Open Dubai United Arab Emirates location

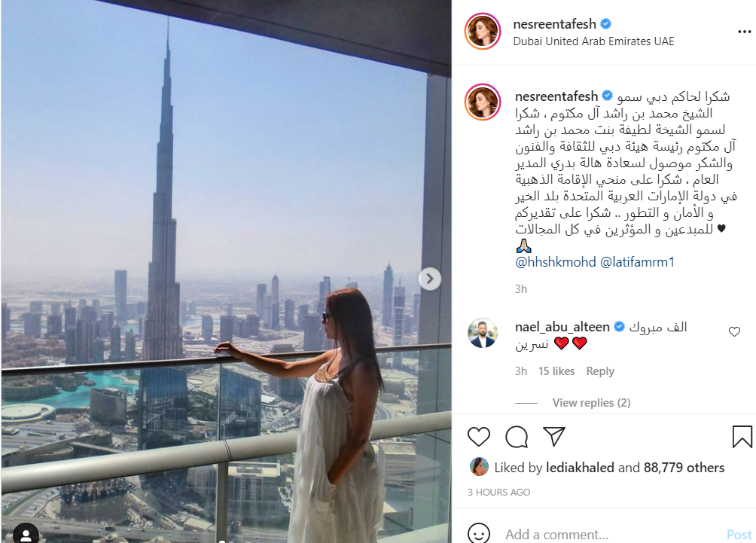coord(593,41)
